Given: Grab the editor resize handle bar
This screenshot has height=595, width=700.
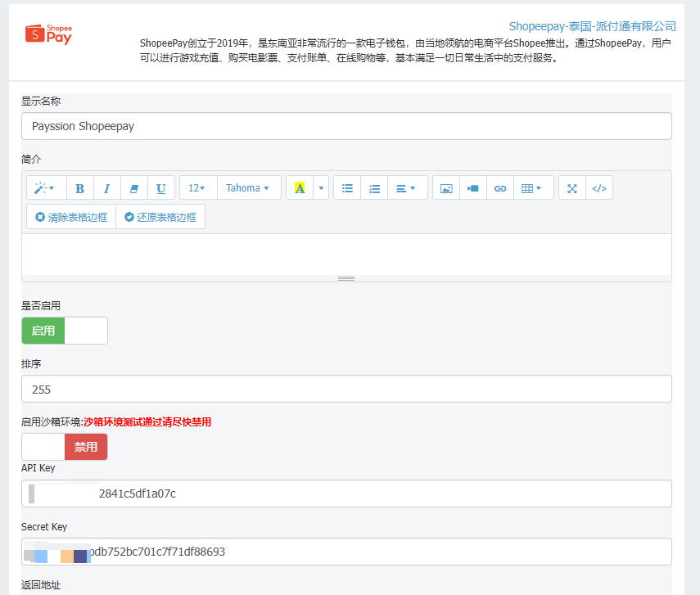Looking at the screenshot, I should (x=346, y=278).
